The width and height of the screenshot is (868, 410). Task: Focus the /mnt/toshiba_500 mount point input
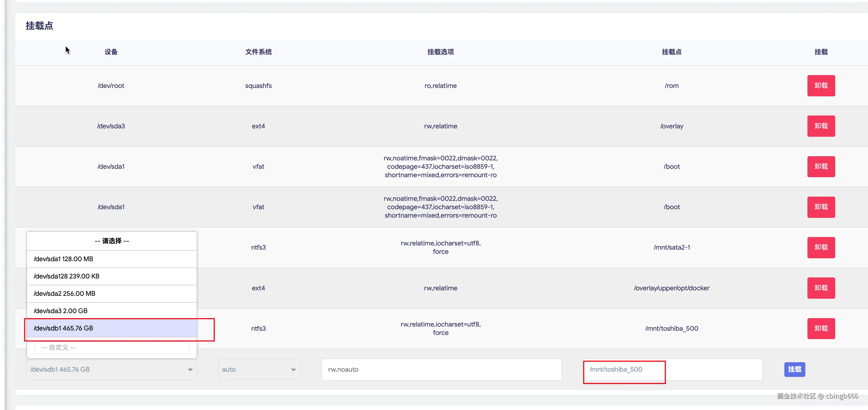click(x=672, y=370)
